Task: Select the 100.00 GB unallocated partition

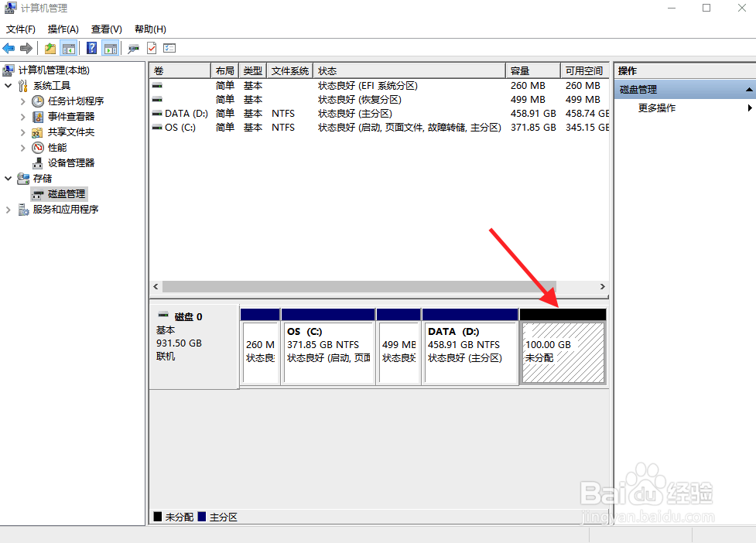Action: (x=563, y=347)
